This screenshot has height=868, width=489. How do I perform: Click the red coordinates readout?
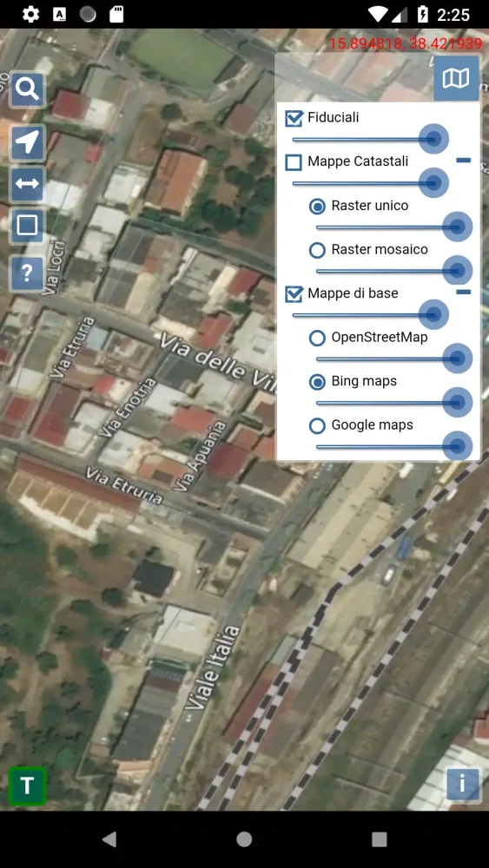[406, 43]
